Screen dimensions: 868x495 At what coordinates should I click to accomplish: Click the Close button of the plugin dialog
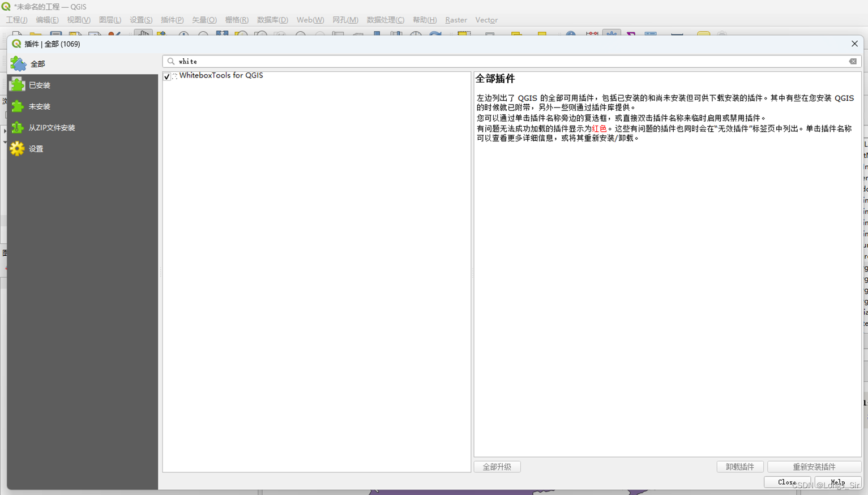pos(787,482)
